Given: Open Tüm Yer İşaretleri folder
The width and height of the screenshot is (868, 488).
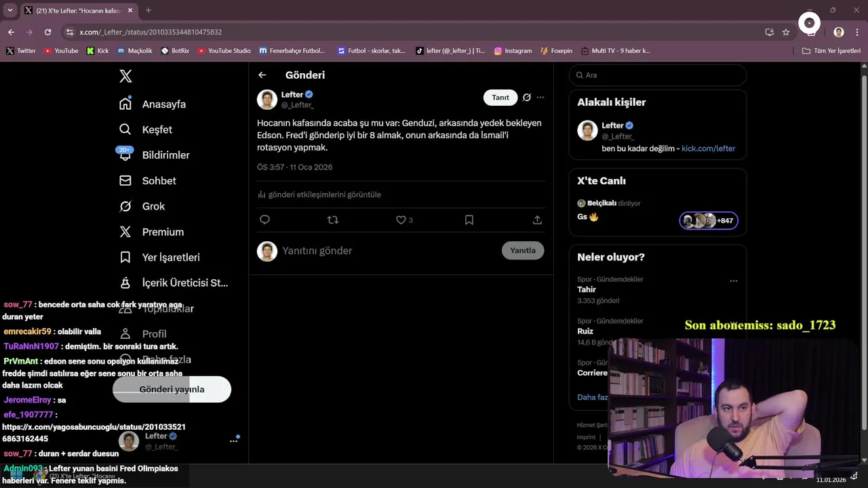Looking at the screenshot, I should 831,51.
